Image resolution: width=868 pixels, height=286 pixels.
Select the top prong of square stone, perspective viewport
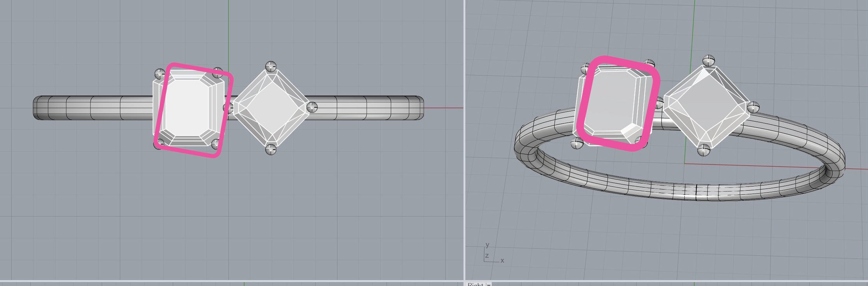tap(709, 61)
